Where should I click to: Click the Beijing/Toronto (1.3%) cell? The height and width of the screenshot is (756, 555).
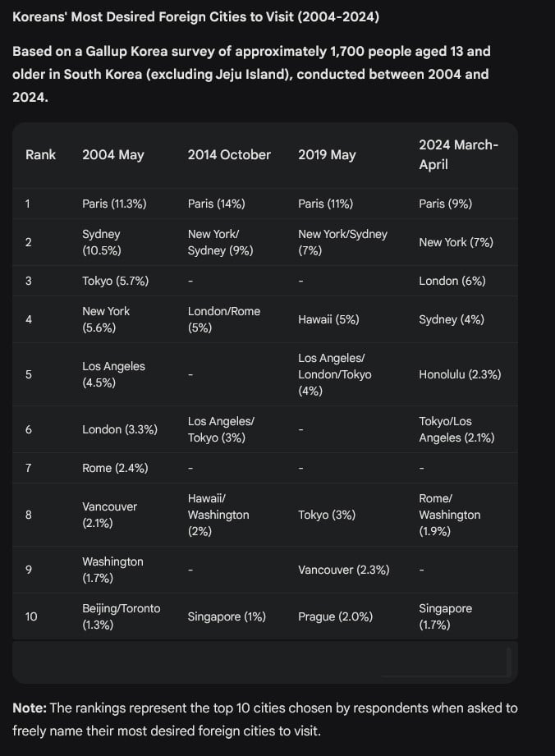coord(121,616)
